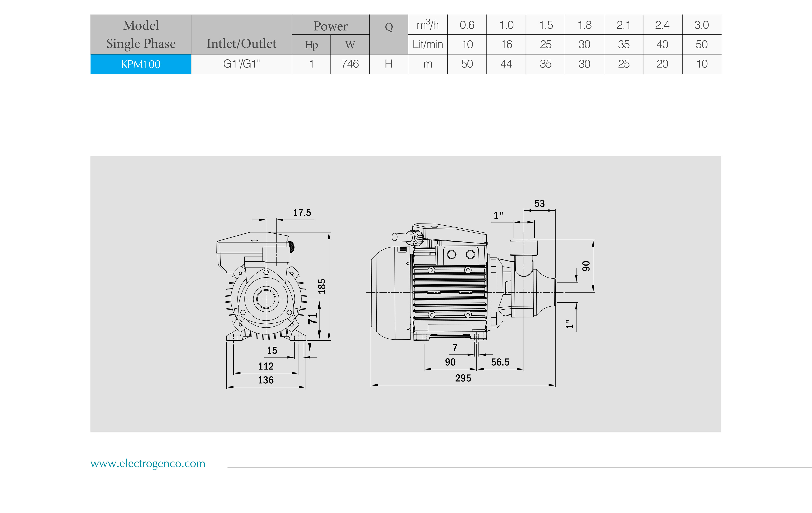Click the 295 overall length dimension

pyautogui.click(x=463, y=378)
